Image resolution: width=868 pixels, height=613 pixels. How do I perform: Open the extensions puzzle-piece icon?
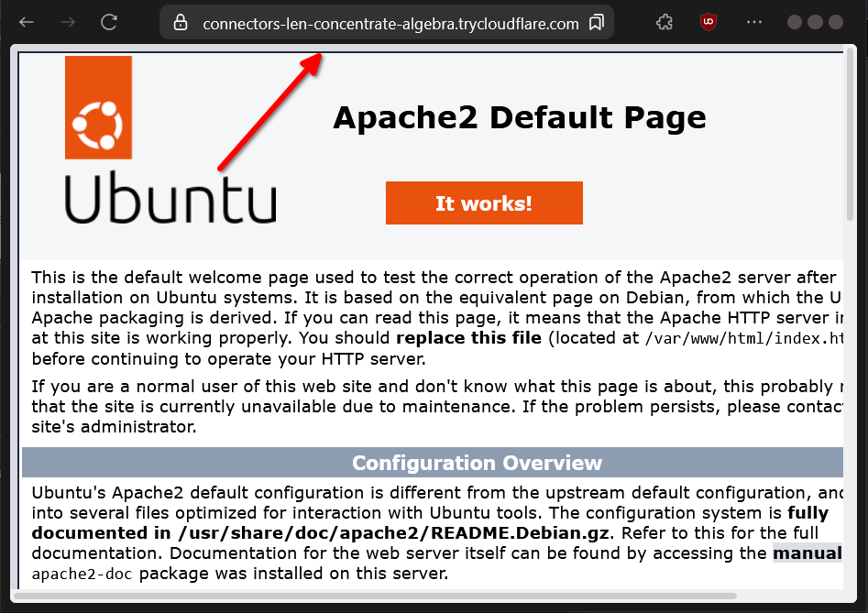(x=665, y=22)
